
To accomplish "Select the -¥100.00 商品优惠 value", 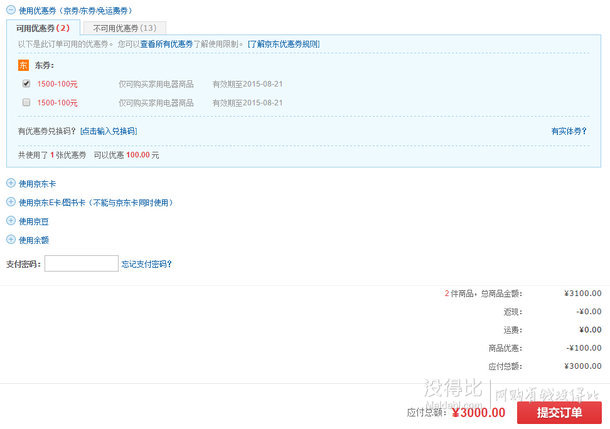I will coord(584,348).
